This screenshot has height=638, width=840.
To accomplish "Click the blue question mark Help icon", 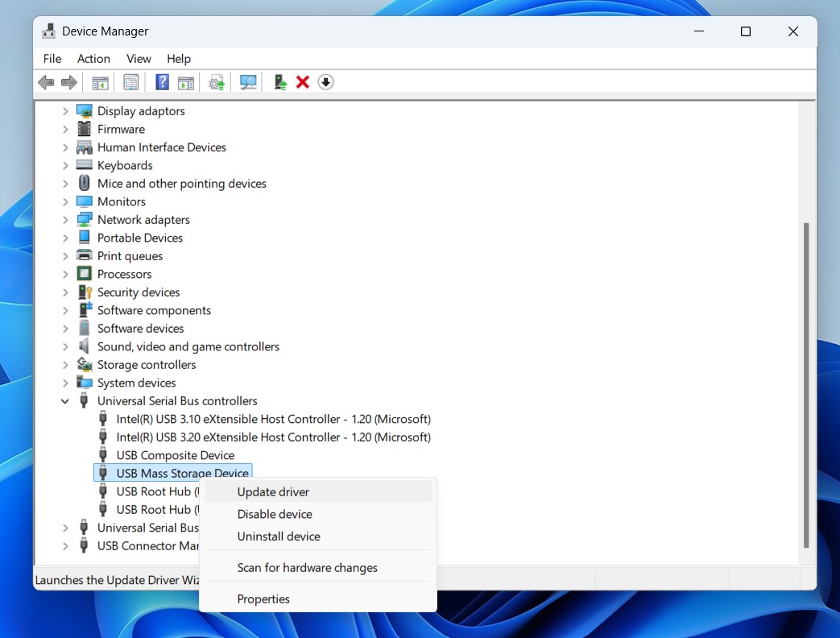I will pyautogui.click(x=162, y=82).
